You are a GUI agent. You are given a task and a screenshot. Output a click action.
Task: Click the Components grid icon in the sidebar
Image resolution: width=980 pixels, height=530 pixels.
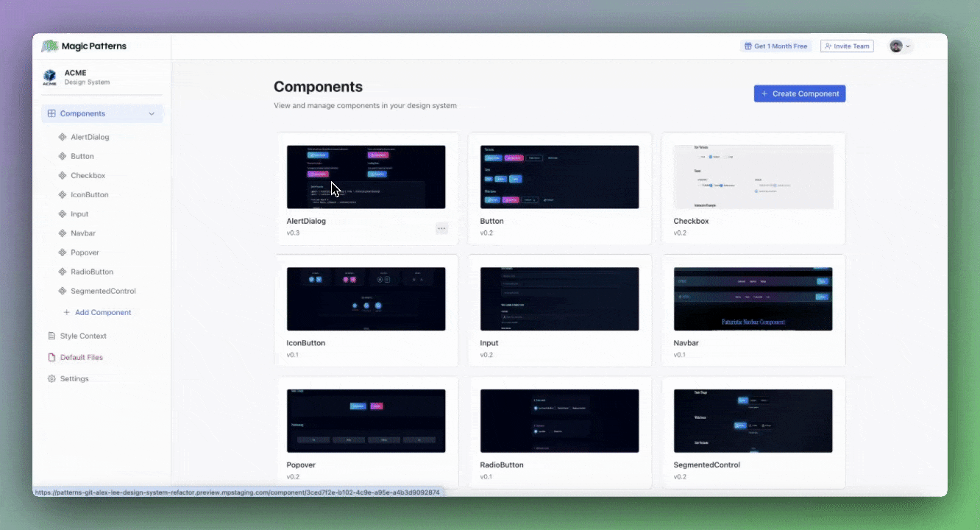(x=51, y=113)
